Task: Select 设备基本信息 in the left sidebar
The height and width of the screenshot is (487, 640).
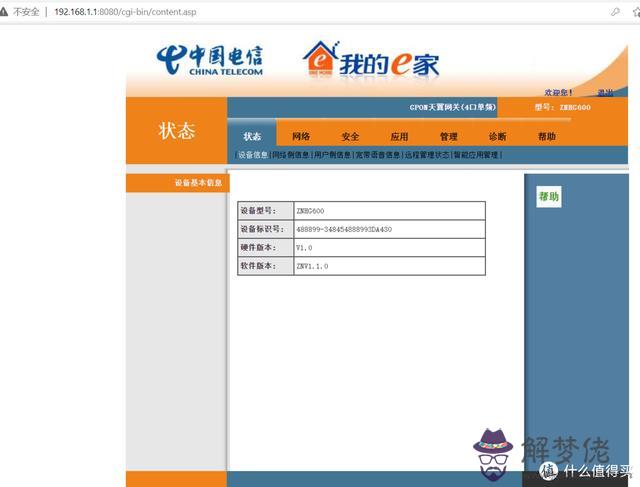Action: pyautogui.click(x=198, y=182)
